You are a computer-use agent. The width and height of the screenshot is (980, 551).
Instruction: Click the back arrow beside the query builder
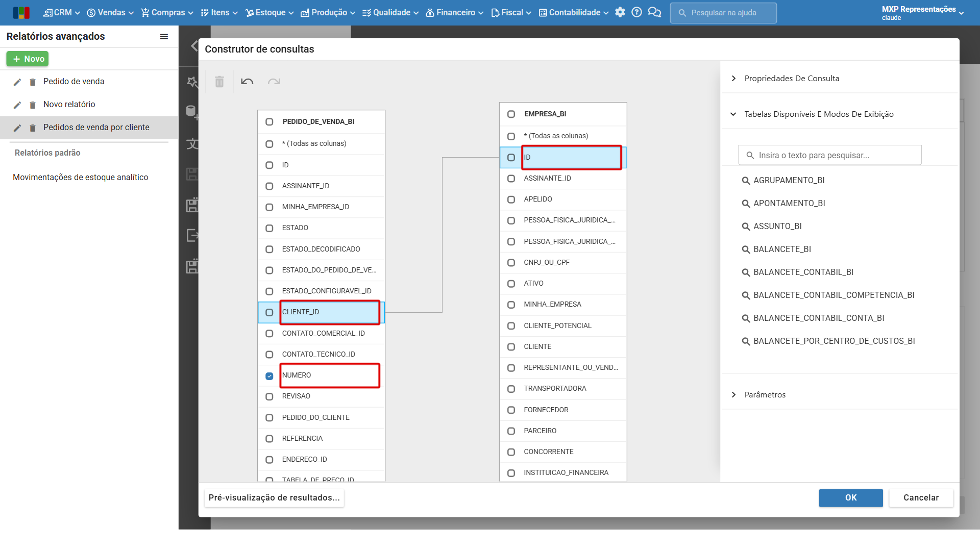point(194,46)
